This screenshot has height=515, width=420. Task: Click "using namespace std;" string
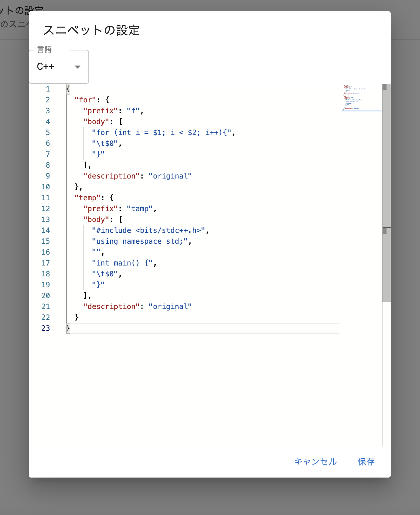point(140,241)
